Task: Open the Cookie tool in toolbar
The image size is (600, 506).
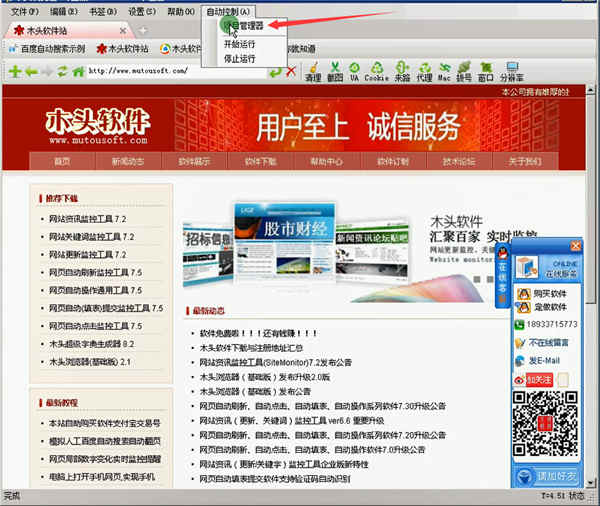Action: click(x=376, y=72)
